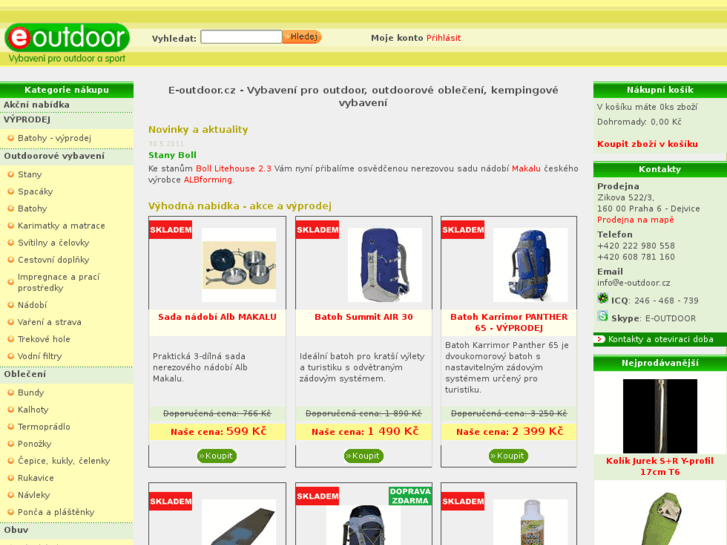Click the orange bullet next to Spacáky
Screen dimensions: 727x545
(x=11, y=192)
